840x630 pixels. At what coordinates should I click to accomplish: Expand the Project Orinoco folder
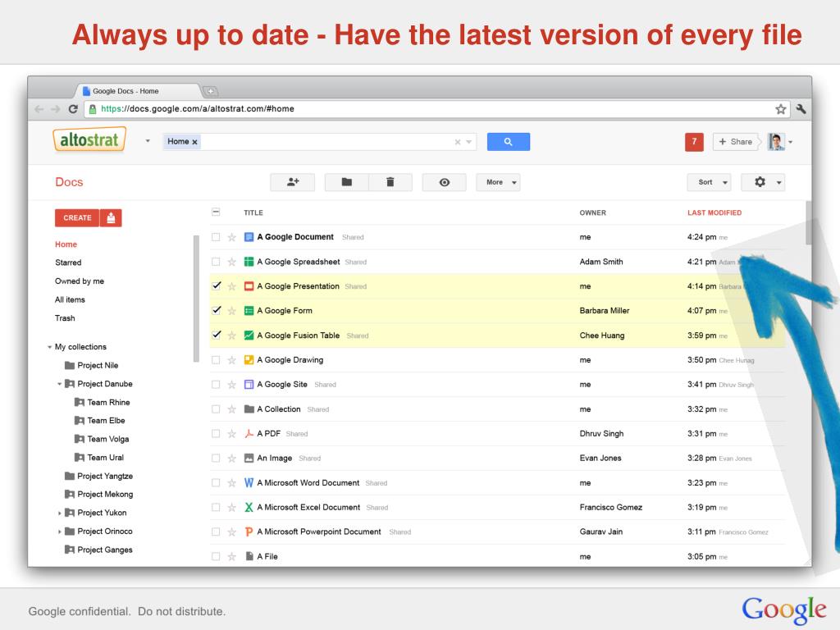[x=59, y=532]
